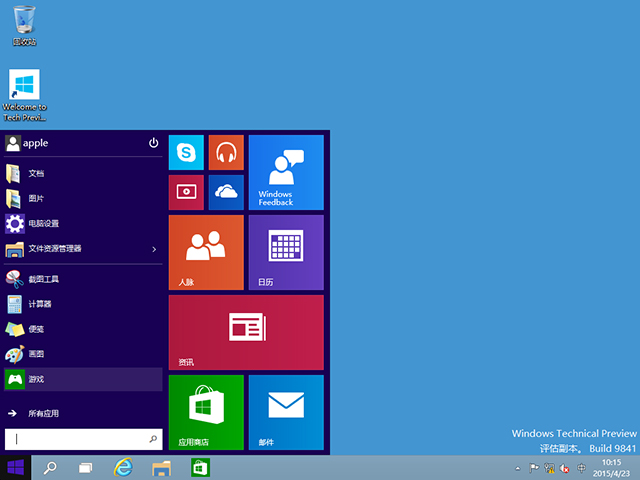This screenshot has height=480, width=640.
Task: Click 所有应用 to show all apps
Action: (x=44, y=413)
